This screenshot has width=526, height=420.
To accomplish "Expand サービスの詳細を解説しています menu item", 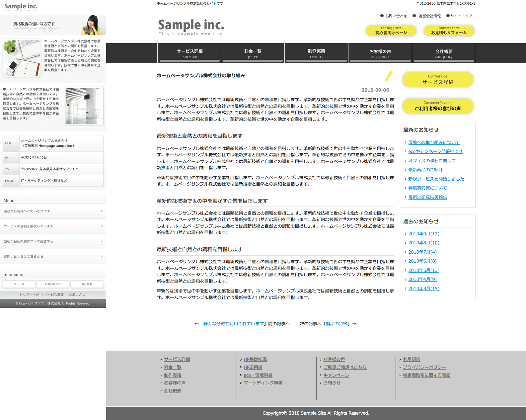I will (x=53, y=226).
